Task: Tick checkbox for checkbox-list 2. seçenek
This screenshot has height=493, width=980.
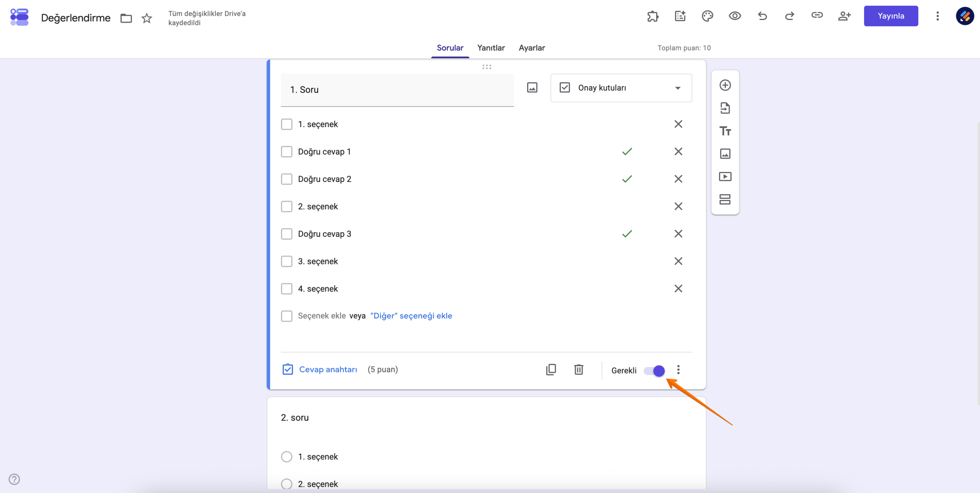Action: (x=286, y=206)
